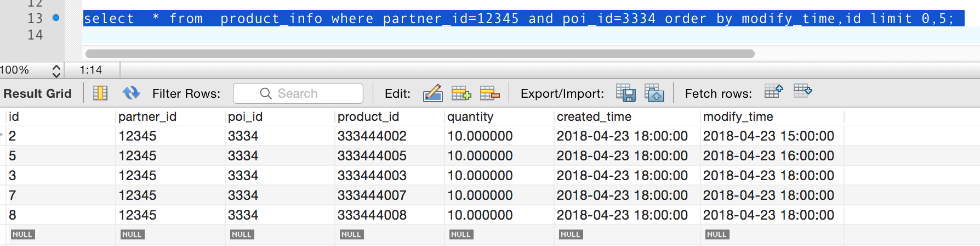This screenshot has height=246, width=980.
Task: Select the id cell with value 7
Action: [x=60, y=195]
